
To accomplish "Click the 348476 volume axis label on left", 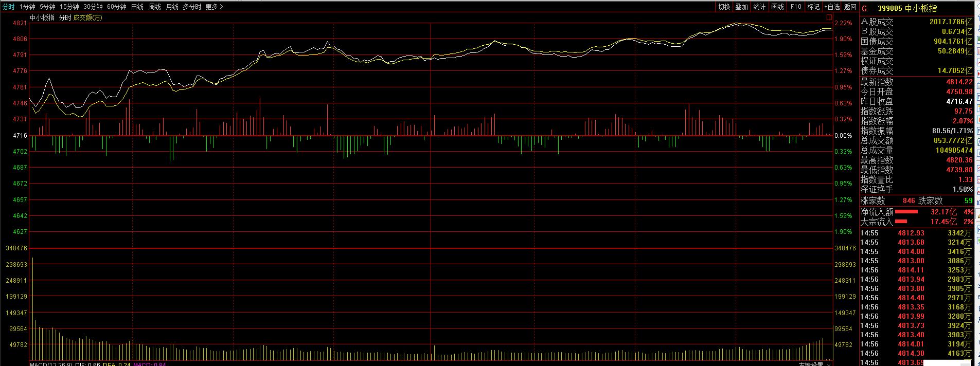I will pos(15,248).
